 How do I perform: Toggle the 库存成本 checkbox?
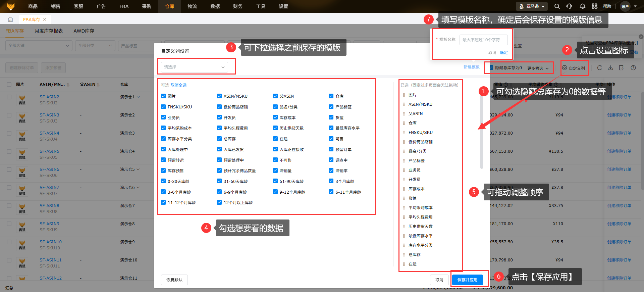click(x=275, y=117)
